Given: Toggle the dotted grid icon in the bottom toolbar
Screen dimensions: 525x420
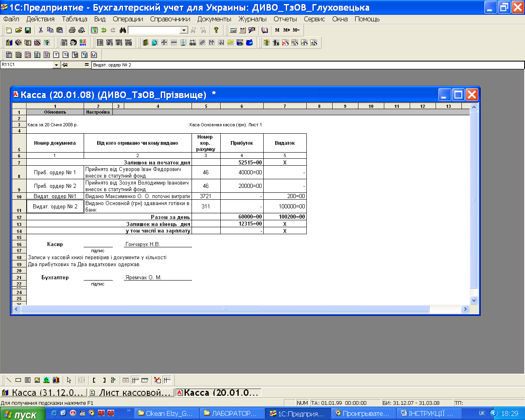Looking at the screenshot, I should [126, 380].
